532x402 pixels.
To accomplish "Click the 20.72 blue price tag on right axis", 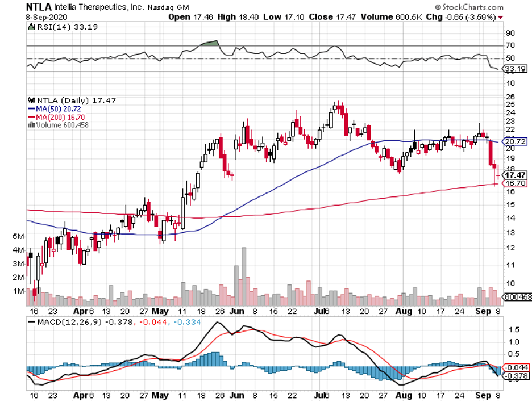I will [x=515, y=141].
